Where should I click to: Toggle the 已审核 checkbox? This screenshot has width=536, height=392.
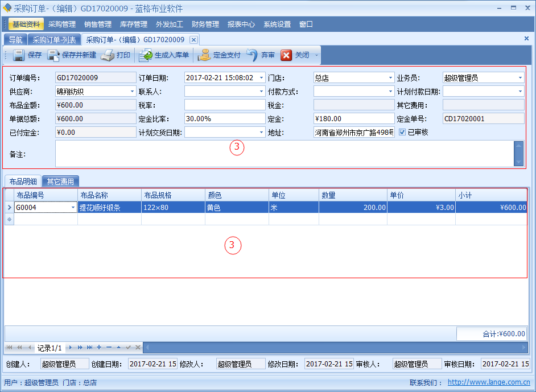402,132
